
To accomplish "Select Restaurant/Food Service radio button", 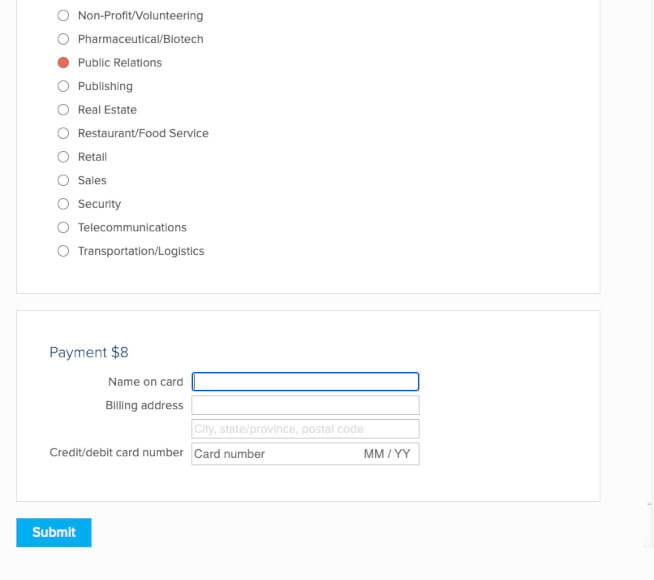I will [x=63, y=133].
